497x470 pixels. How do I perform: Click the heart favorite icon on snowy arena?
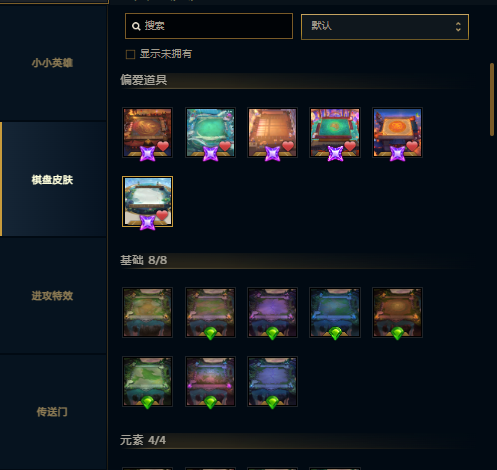coord(162,215)
